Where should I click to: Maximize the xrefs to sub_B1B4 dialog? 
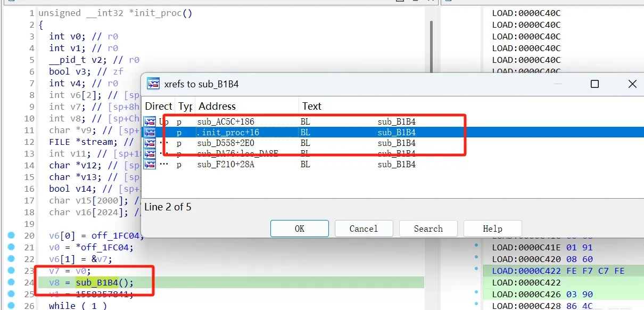click(x=595, y=84)
